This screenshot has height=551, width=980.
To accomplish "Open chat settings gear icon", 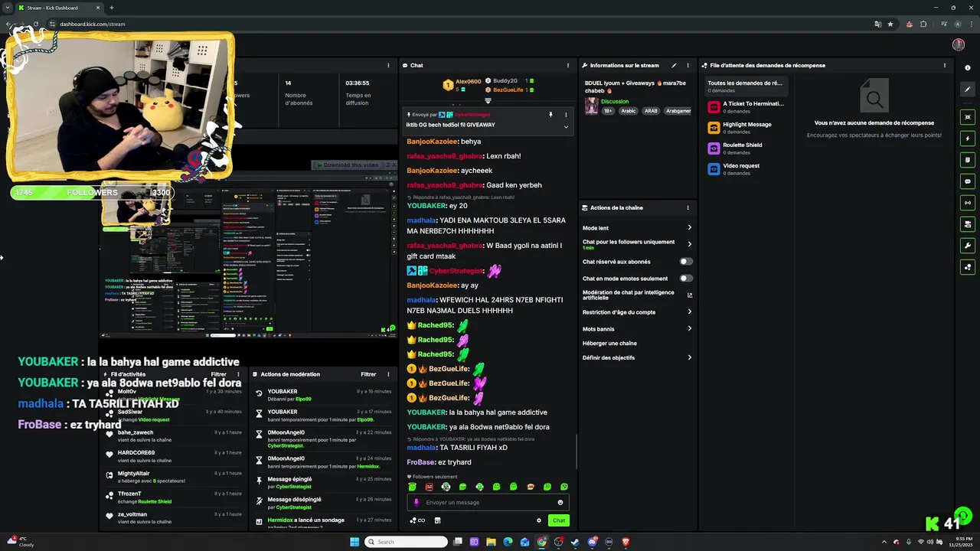I will click(539, 520).
